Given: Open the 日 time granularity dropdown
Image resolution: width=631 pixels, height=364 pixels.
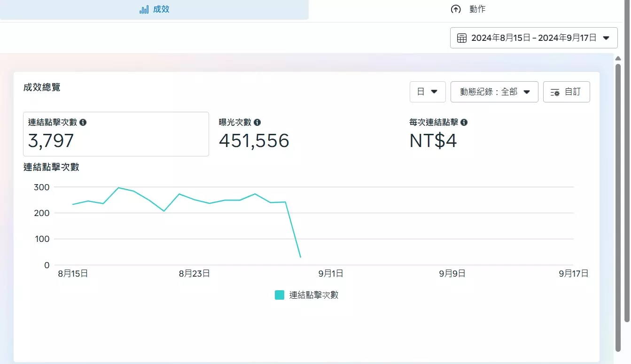Looking at the screenshot, I should coord(427,92).
